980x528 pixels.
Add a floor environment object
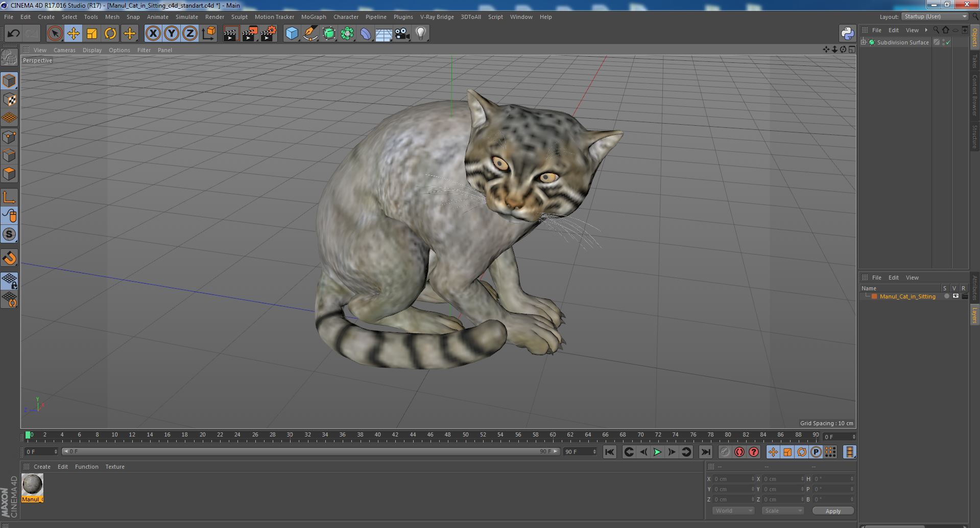pos(384,34)
